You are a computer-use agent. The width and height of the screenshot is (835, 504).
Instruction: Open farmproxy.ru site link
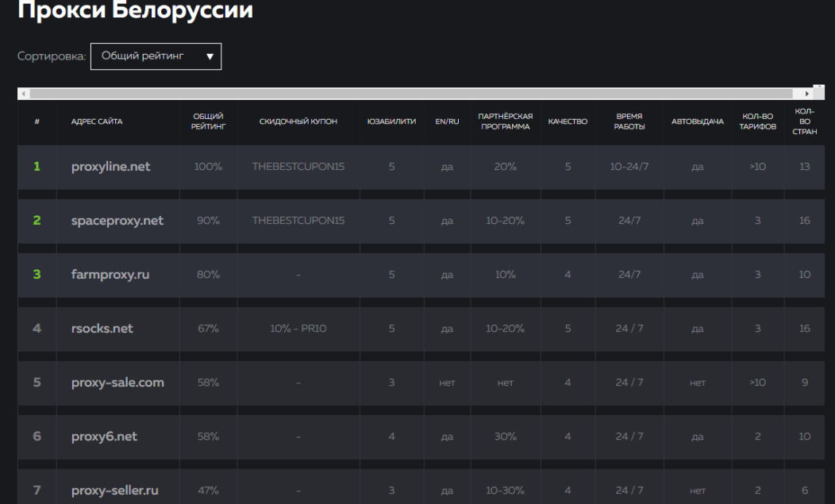tap(110, 275)
